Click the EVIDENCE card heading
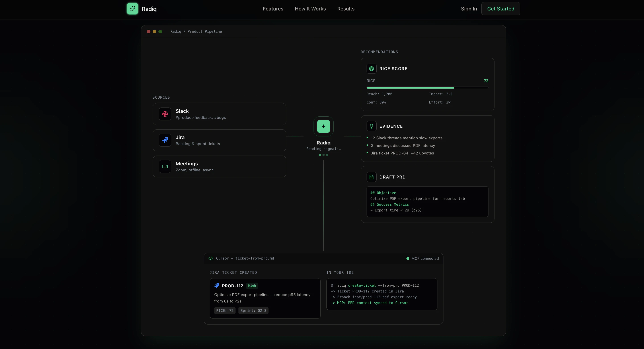 pyautogui.click(x=391, y=126)
